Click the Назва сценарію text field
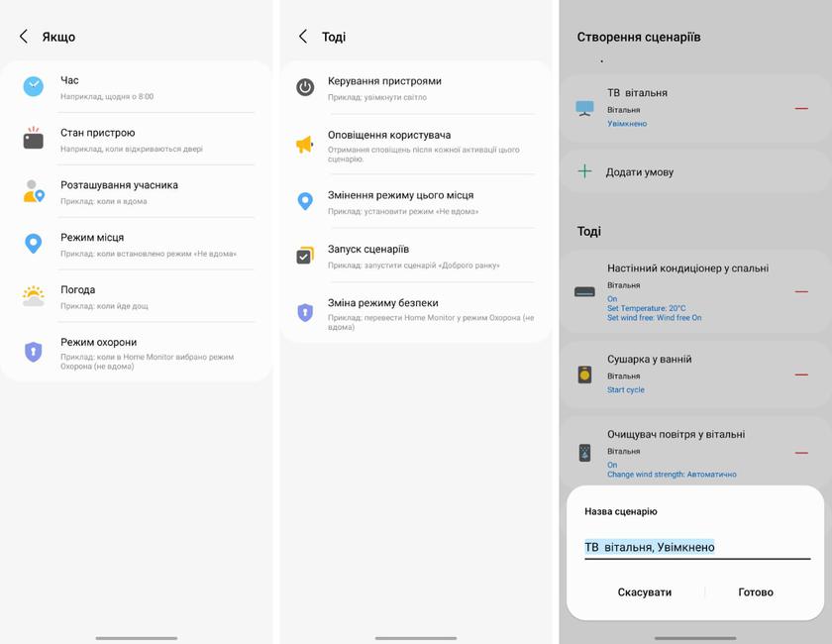 (697, 547)
